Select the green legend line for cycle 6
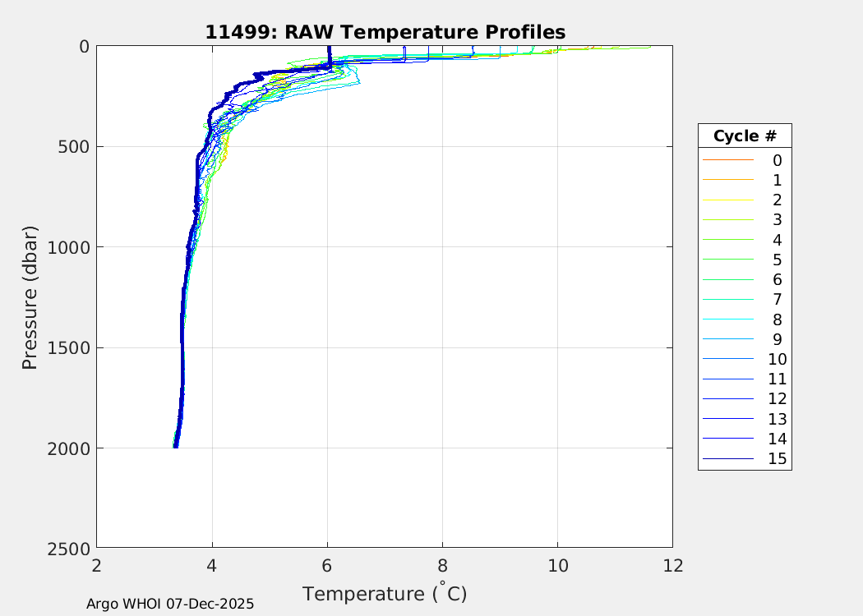Screen dimensions: 863x616 [x=727, y=279]
